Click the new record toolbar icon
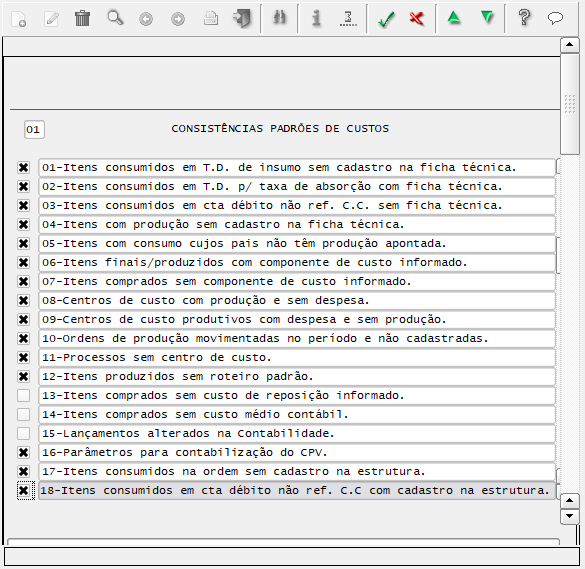585x569 pixels. (19, 19)
